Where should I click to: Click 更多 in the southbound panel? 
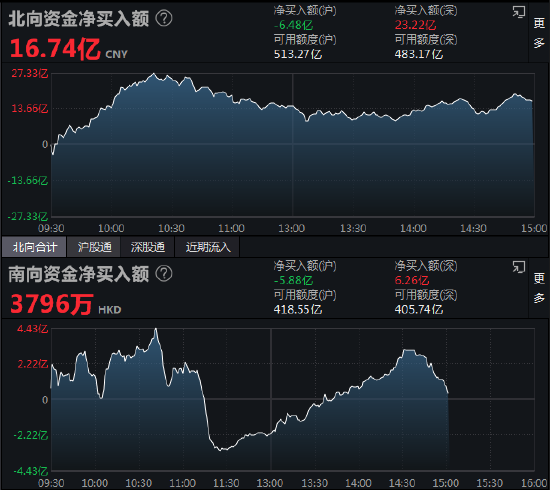pyautogui.click(x=539, y=288)
